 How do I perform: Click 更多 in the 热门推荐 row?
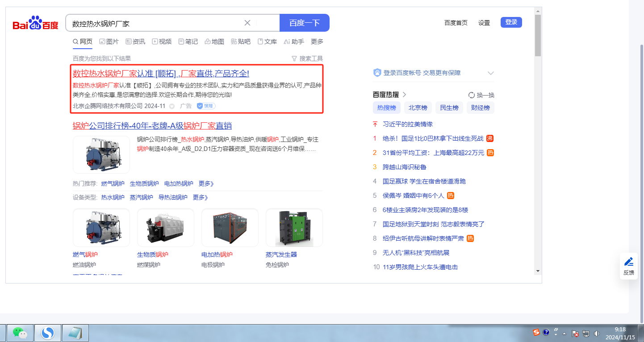[x=206, y=184]
